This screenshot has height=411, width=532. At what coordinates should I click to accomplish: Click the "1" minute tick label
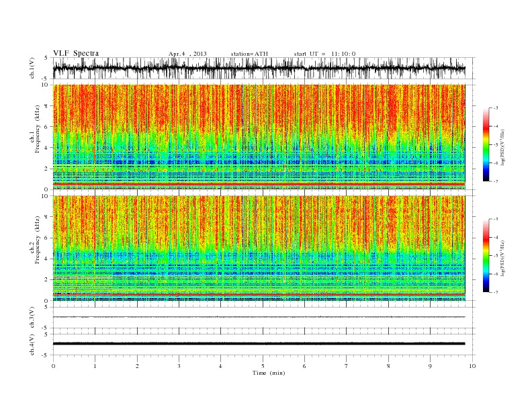[x=95, y=366]
